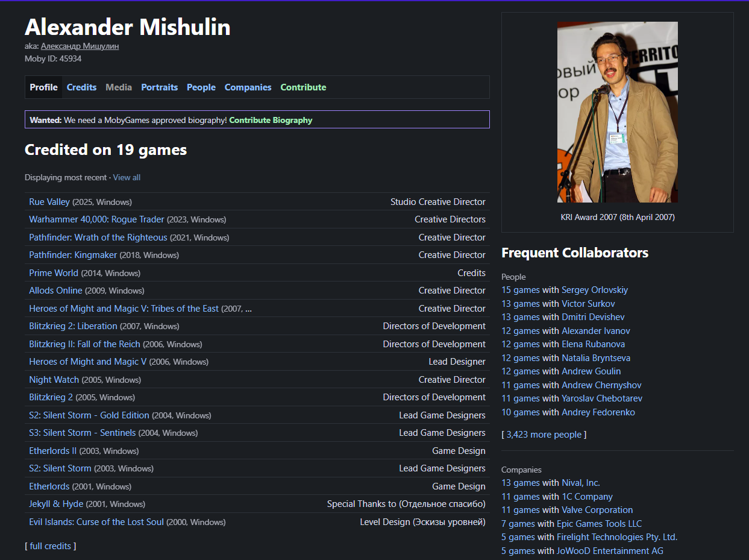Open JoWooD Entertainment AG page

click(610, 551)
